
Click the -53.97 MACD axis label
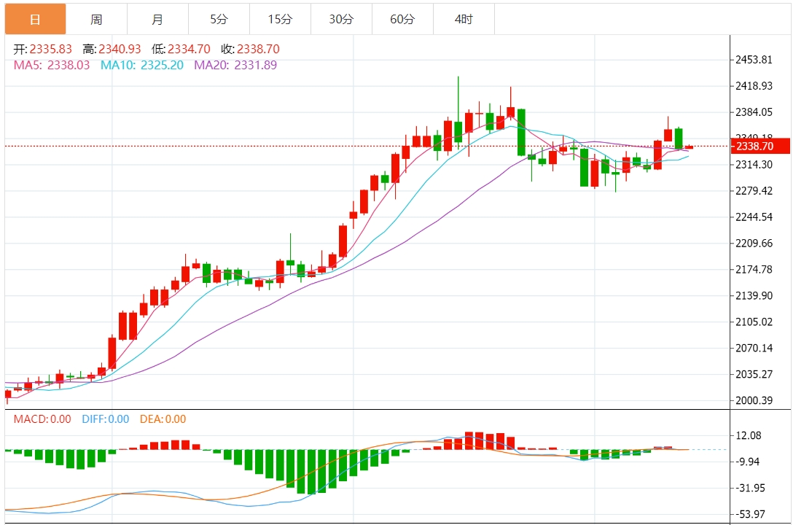pyautogui.click(x=750, y=514)
